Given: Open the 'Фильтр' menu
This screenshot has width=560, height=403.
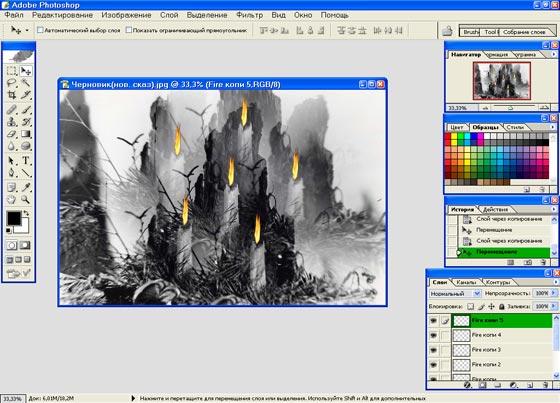Looking at the screenshot, I should point(249,15).
